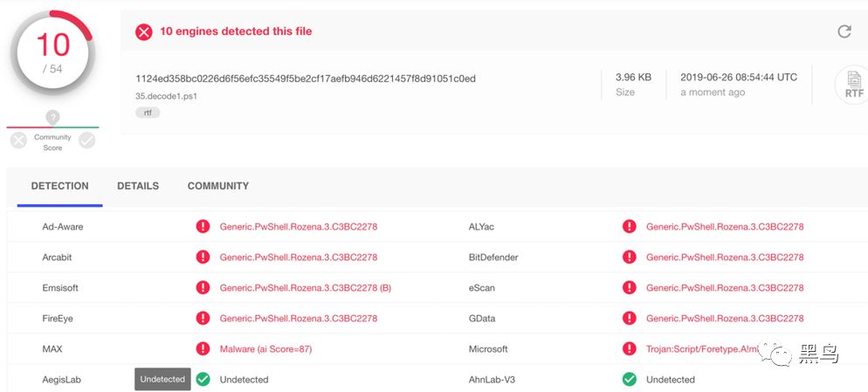868x392 pixels.
Task: Click the green check icon for AegisLab
Action: tap(203, 380)
